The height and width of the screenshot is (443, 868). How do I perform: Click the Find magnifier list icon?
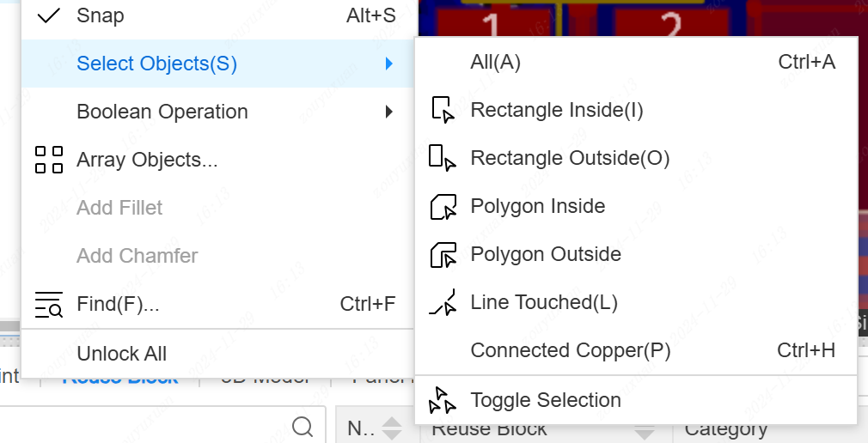tap(49, 304)
